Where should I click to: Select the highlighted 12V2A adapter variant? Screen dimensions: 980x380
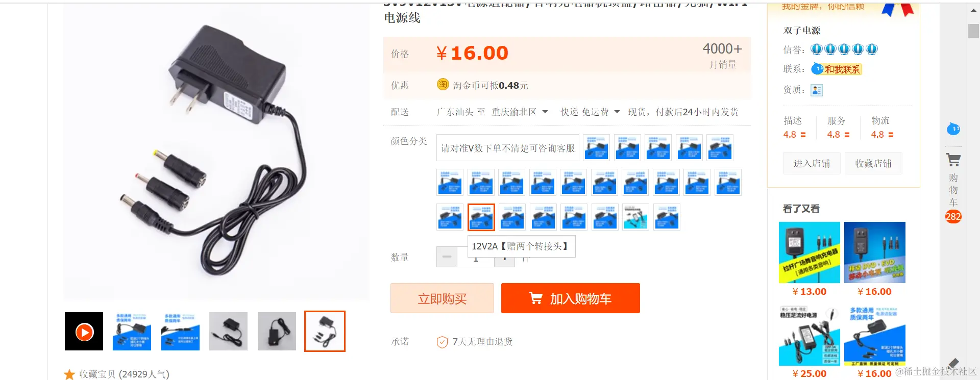coord(481,217)
